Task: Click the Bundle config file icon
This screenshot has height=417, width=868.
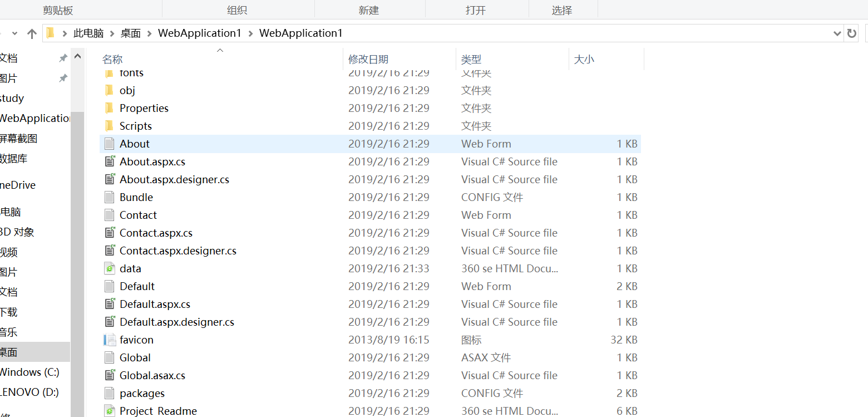Action: coord(109,197)
